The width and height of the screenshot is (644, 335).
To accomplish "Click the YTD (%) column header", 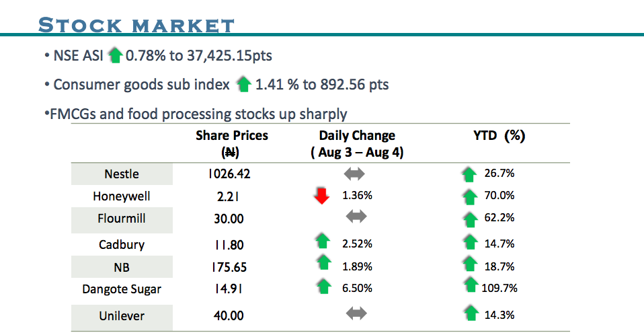I will click(x=499, y=135).
